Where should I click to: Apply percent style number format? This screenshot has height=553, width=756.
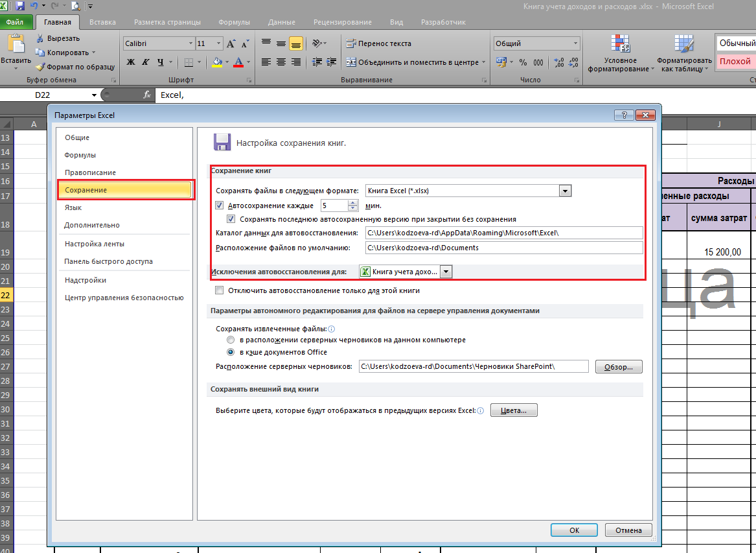click(523, 62)
